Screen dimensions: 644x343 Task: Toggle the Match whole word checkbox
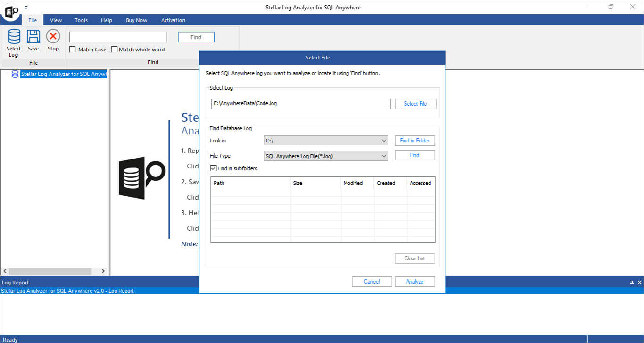click(115, 50)
